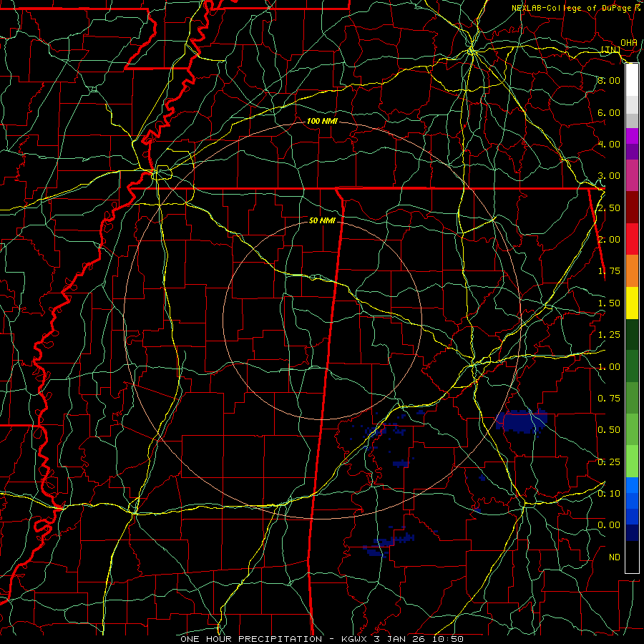
Task: Click the ND no-data legend label
Action: pyautogui.click(x=615, y=557)
